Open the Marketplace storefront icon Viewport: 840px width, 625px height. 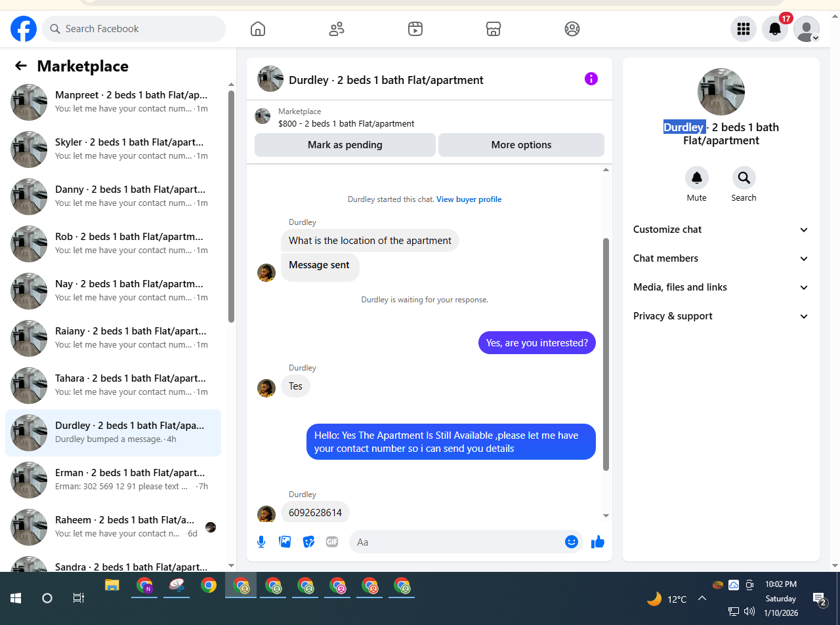493,29
